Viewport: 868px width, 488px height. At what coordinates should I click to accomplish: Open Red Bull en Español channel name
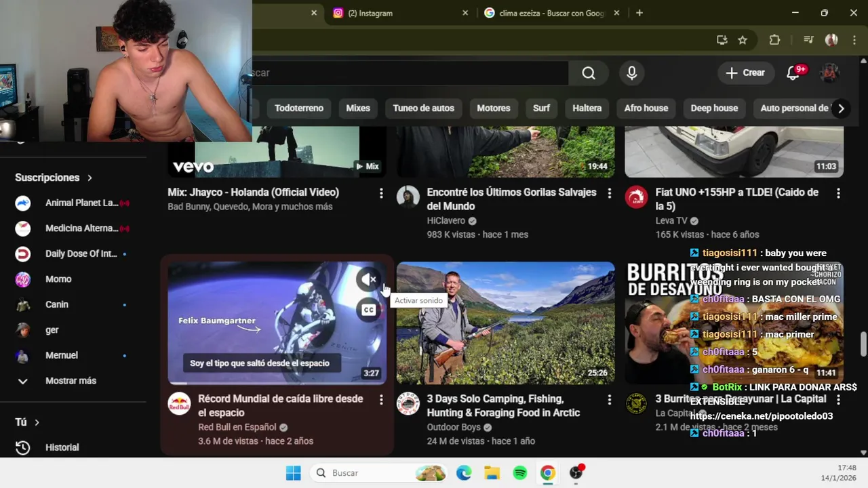[x=237, y=427]
